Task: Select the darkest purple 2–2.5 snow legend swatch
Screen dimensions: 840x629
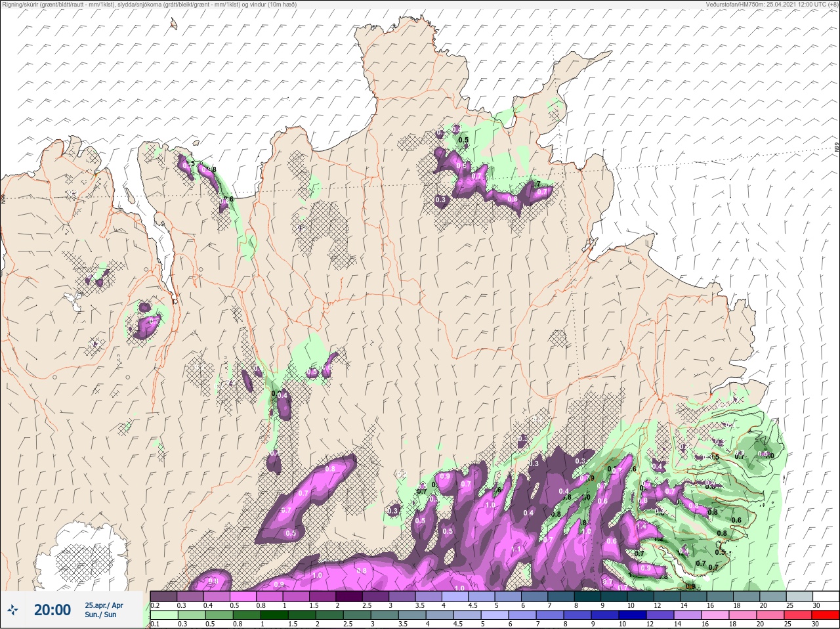Action: click(x=350, y=596)
